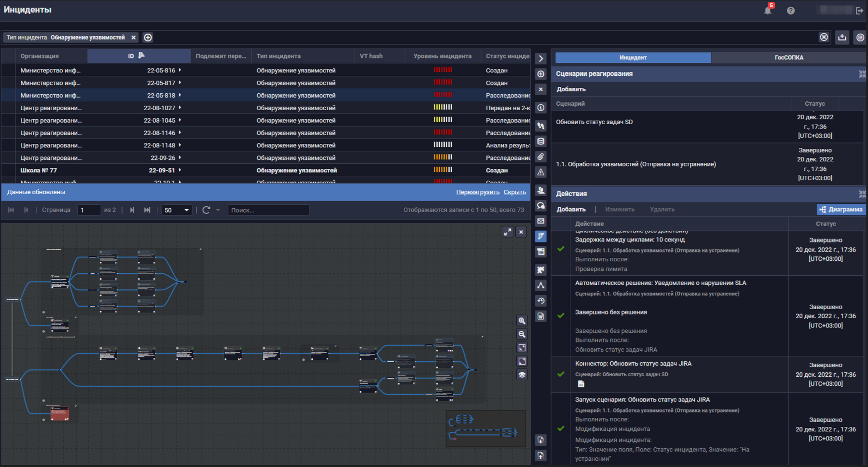
Task: Click the database stack icon in sidebar
Action: coord(541,142)
